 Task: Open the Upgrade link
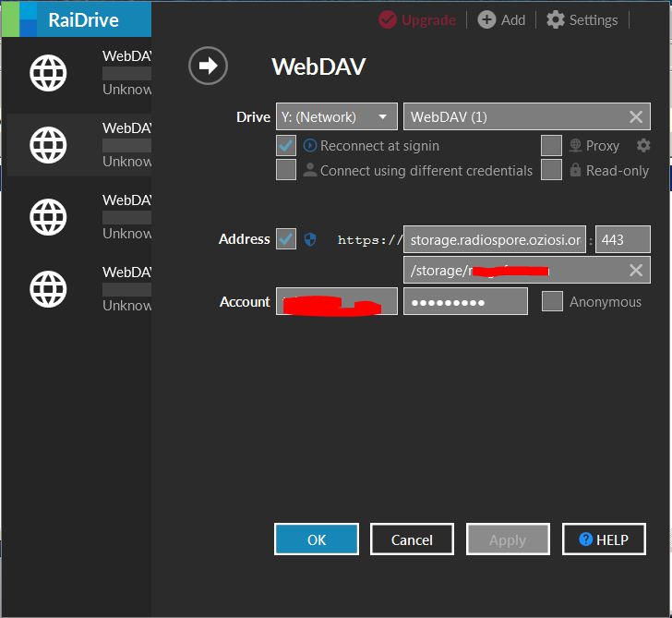tap(428, 20)
